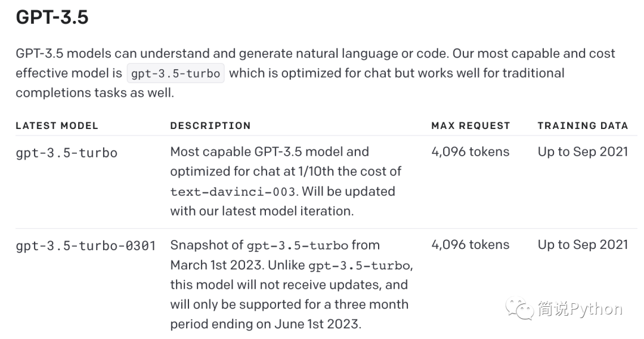Select gpt-3.5-turbo-0301 model name in table
The height and width of the screenshot is (339, 644).
tap(86, 246)
